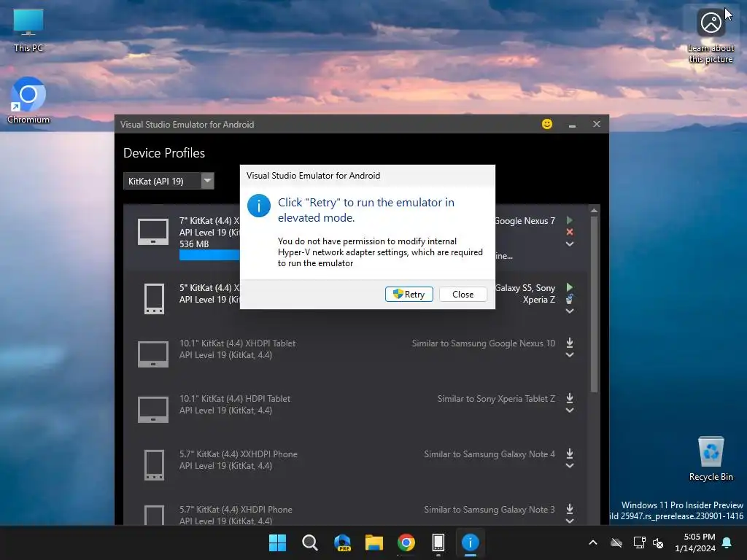Download the 5.7" KitKat XHDPI Phone profile
The height and width of the screenshot is (560, 747).
pyautogui.click(x=569, y=509)
